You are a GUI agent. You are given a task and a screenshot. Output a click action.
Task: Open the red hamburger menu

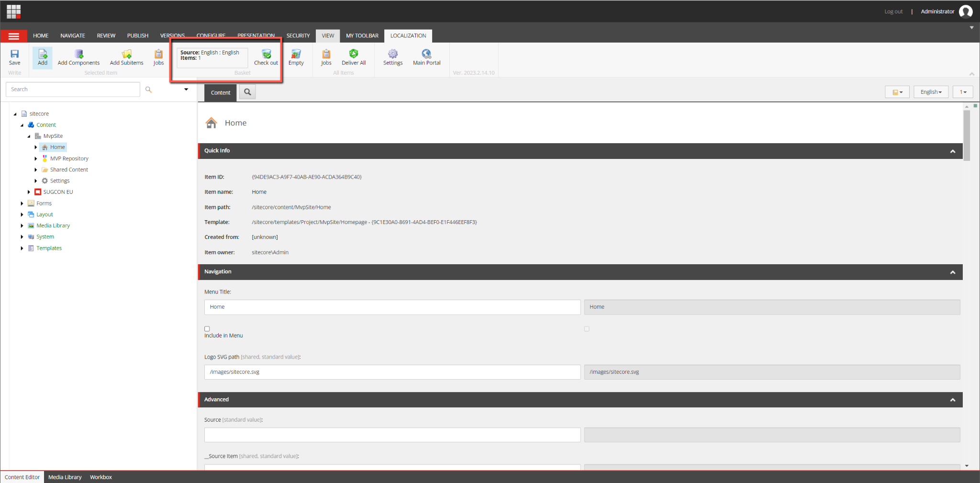point(14,36)
